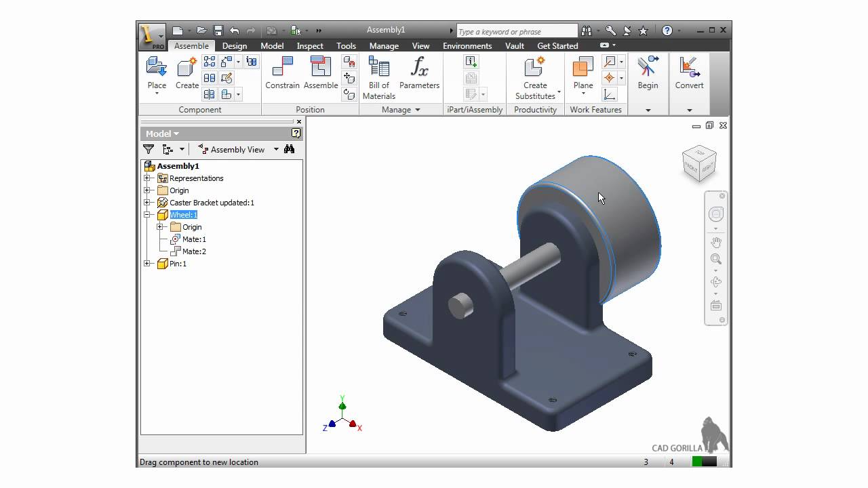Select the Assemble tool in Position panel

click(x=320, y=67)
